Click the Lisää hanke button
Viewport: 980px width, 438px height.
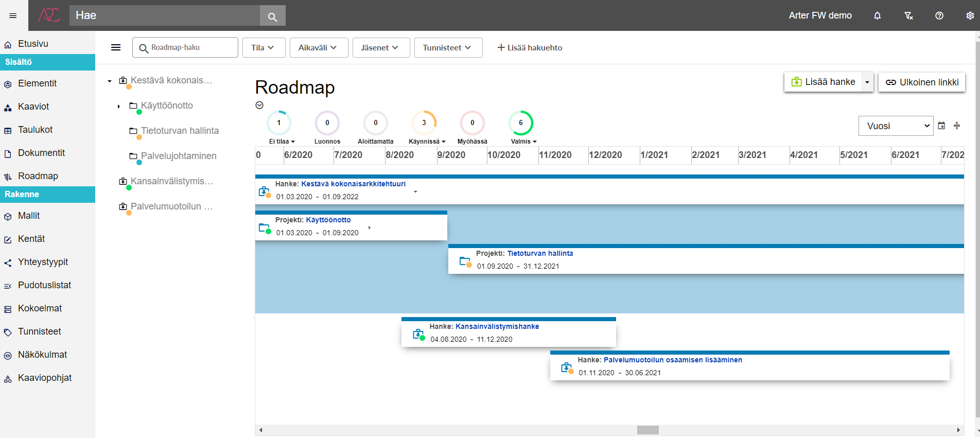click(x=822, y=82)
